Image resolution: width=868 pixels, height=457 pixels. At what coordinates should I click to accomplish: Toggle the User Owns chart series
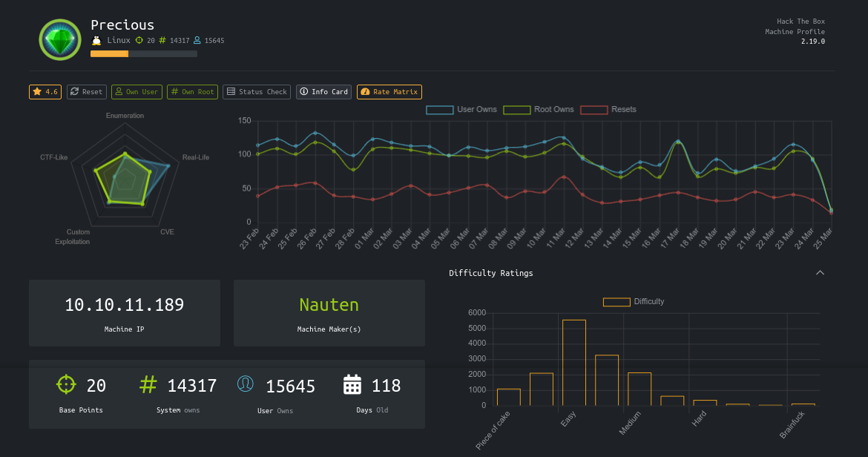point(461,110)
